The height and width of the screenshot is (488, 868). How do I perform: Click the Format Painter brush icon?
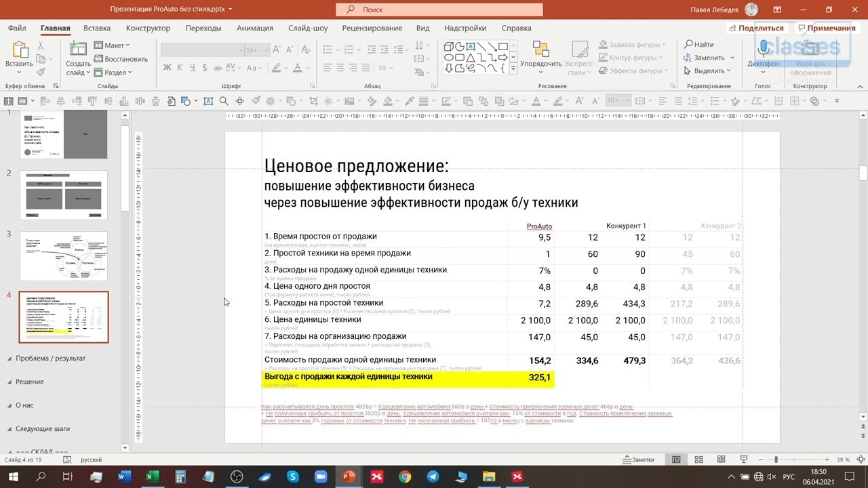pos(41,72)
